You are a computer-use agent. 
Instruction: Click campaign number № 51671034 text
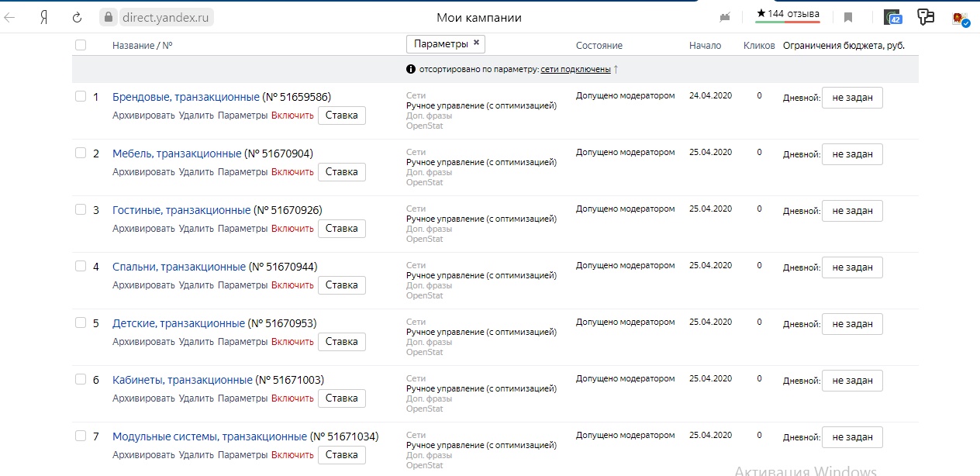344,436
